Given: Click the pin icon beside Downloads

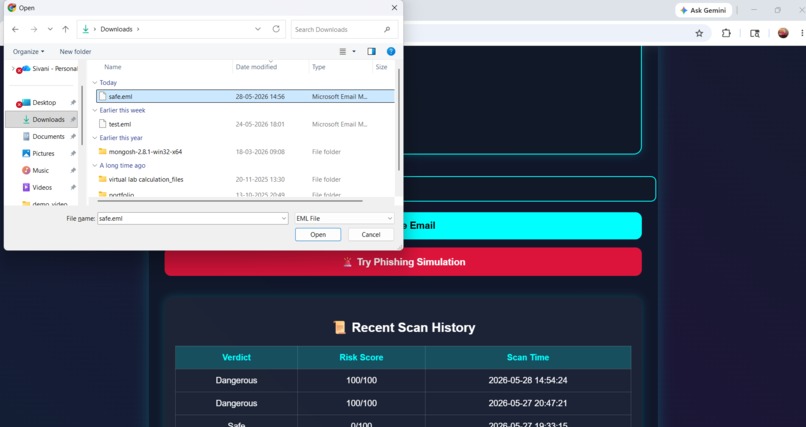Looking at the screenshot, I should (x=73, y=120).
